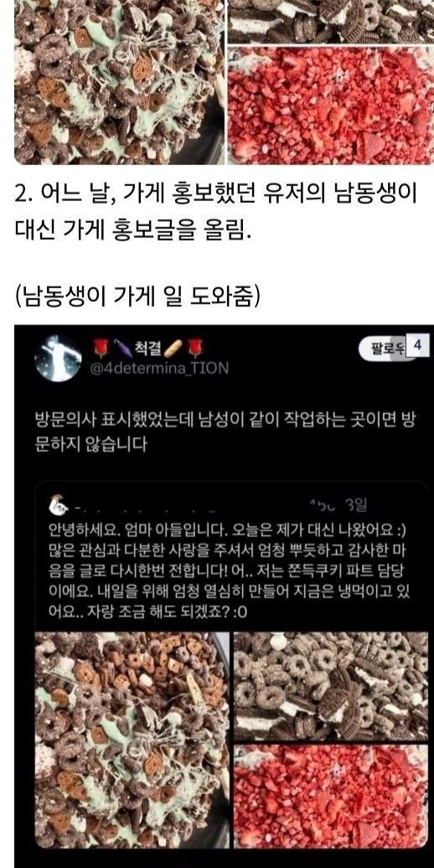This screenshot has width=434, height=868.
Task: Open the @4determina_TION handle link
Action: pyautogui.click(x=160, y=368)
